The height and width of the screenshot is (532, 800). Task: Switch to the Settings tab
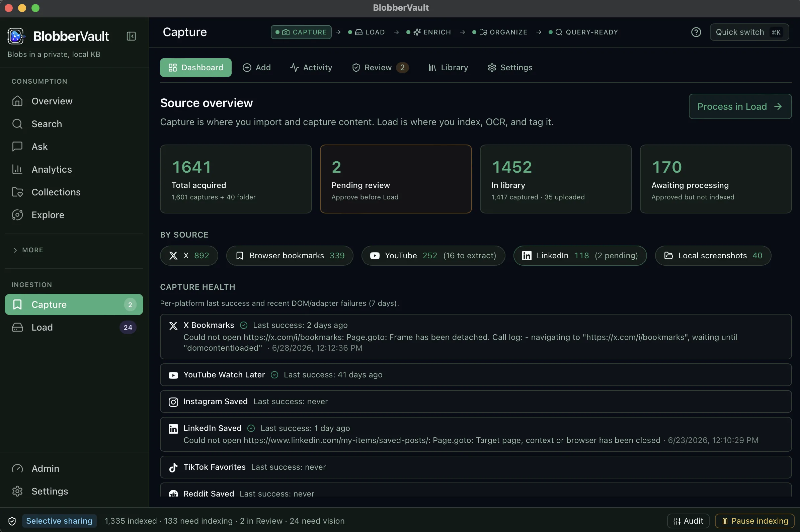tap(510, 68)
